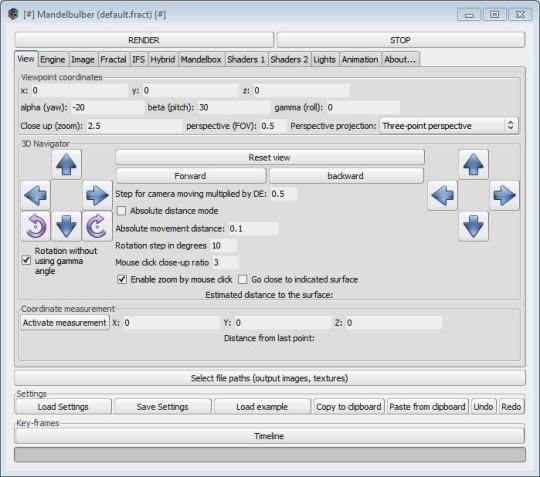Screen dimensions: 540x477
Task: Switch to the Engine tab
Action: pos(53,60)
